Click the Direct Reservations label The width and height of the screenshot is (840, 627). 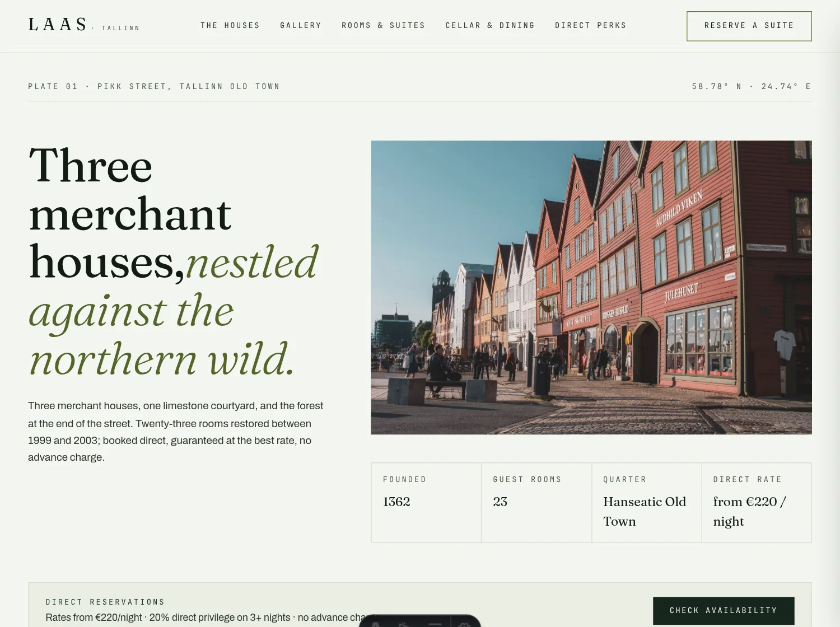pos(105,602)
